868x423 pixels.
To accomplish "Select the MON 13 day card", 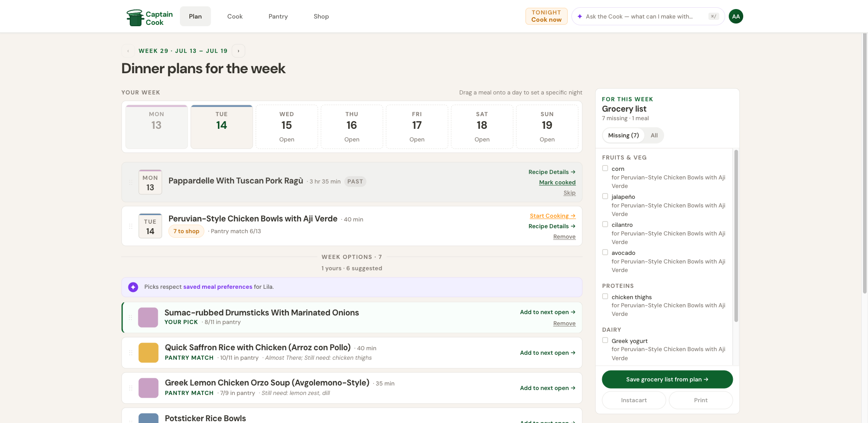I will [x=156, y=127].
